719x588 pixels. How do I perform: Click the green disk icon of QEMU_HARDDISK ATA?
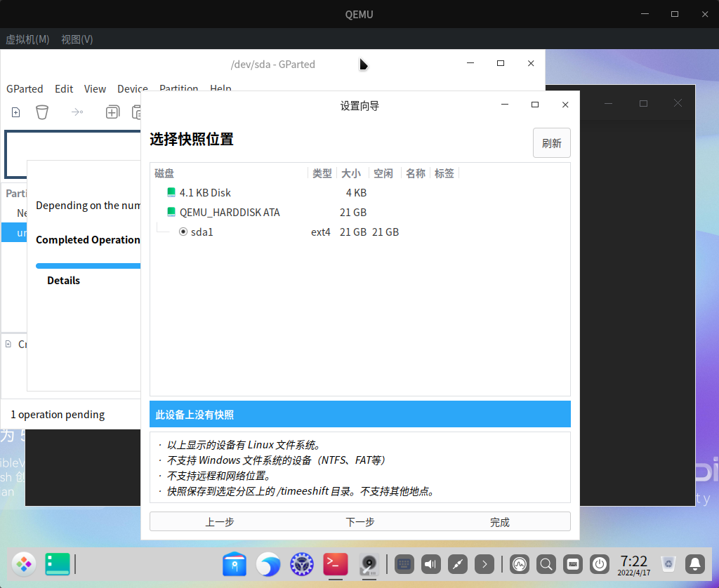[x=171, y=212]
